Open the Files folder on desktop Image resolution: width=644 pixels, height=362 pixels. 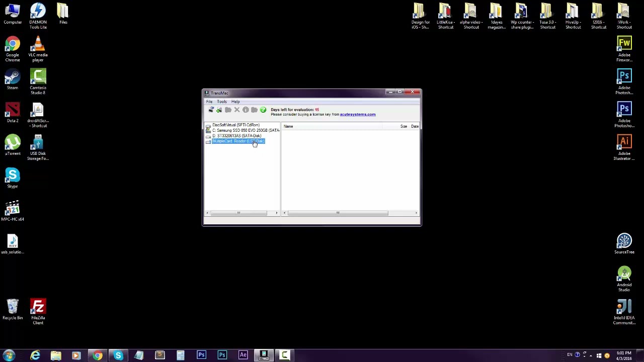(x=63, y=14)
